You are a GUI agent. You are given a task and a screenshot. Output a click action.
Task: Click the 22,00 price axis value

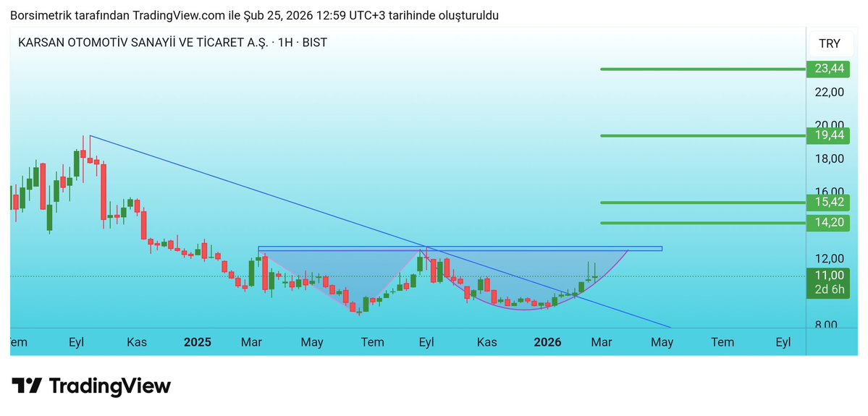(x=829, y=92)
